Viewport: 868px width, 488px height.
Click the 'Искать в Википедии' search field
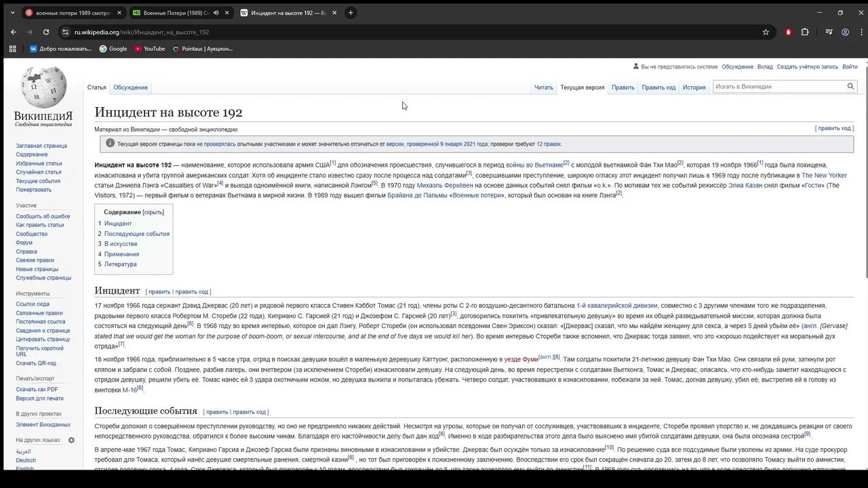[778, 87]
